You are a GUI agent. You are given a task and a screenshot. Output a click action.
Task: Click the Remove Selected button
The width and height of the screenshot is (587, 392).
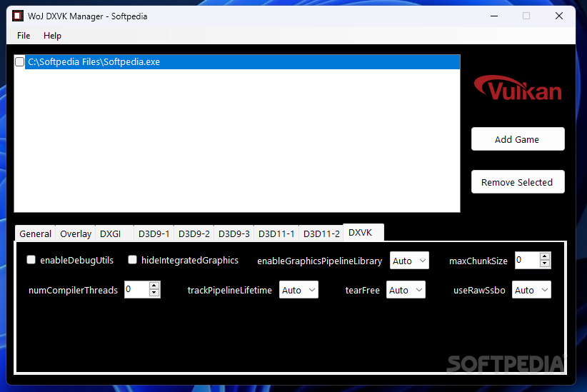(518, 182)
